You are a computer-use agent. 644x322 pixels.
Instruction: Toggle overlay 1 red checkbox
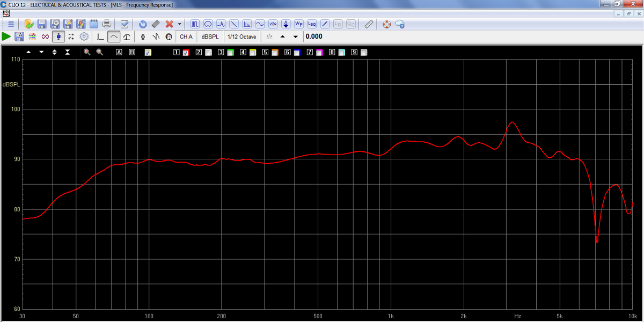click(186, 53)
